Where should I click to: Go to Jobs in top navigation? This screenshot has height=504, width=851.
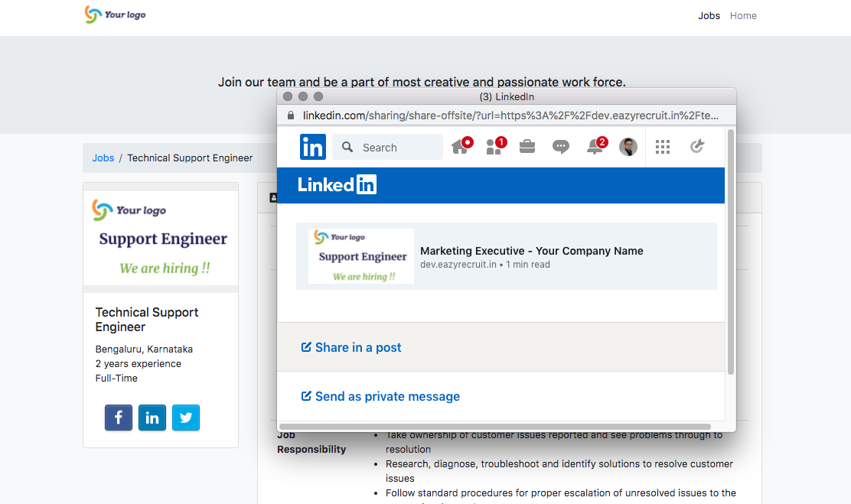point(709,16)
